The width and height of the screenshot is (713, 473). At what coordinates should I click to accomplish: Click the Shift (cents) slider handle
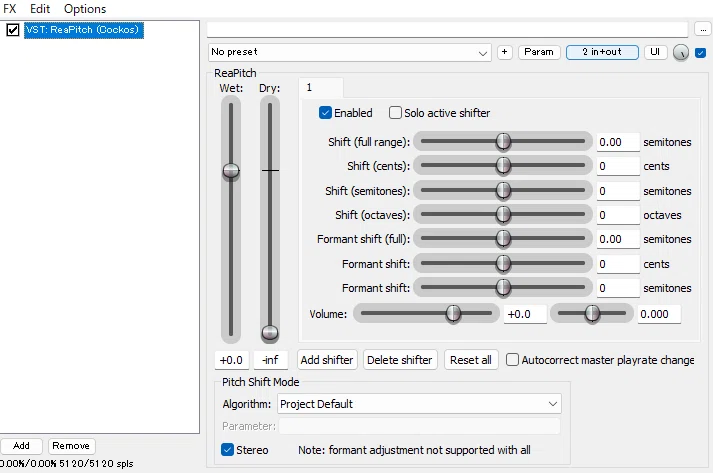(503, 166)
